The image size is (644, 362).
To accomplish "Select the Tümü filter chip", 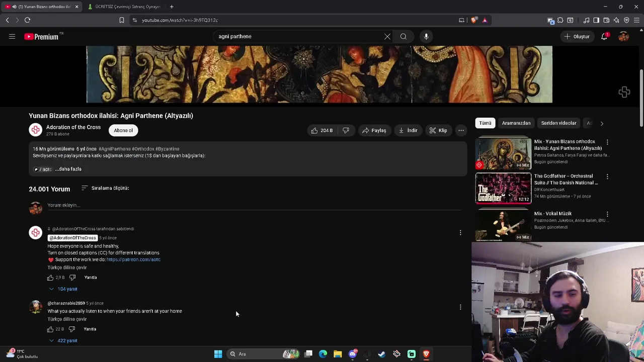I will tap(485, 123).
